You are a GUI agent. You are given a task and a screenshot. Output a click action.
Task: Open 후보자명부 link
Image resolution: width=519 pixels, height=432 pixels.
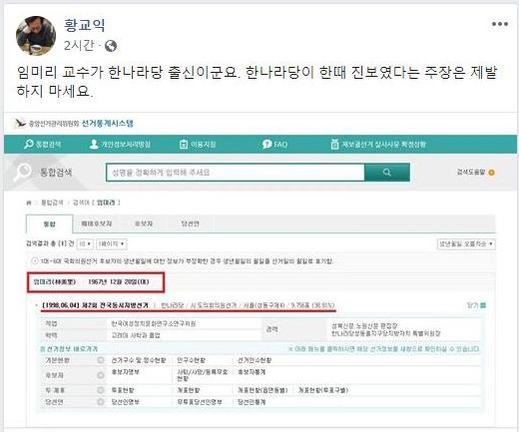tap(125, 372)
